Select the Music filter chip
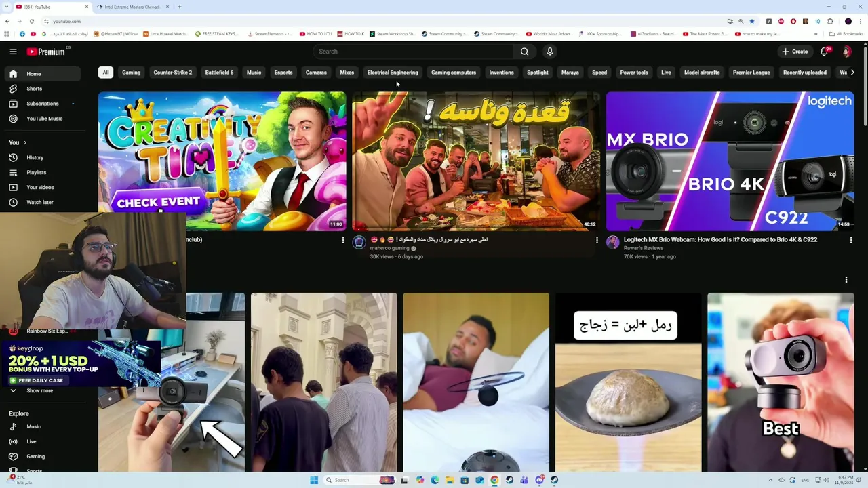This screenshot has height=488, width=868. pos(254,73)
